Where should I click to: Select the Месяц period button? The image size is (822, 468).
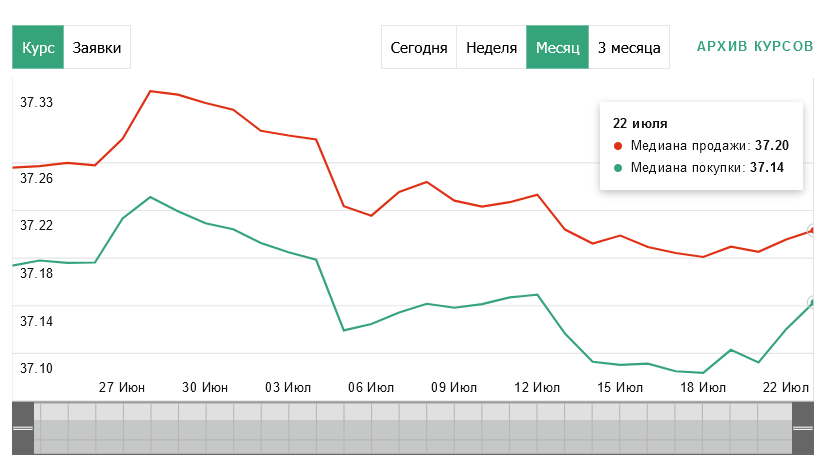tap(557, 47)
